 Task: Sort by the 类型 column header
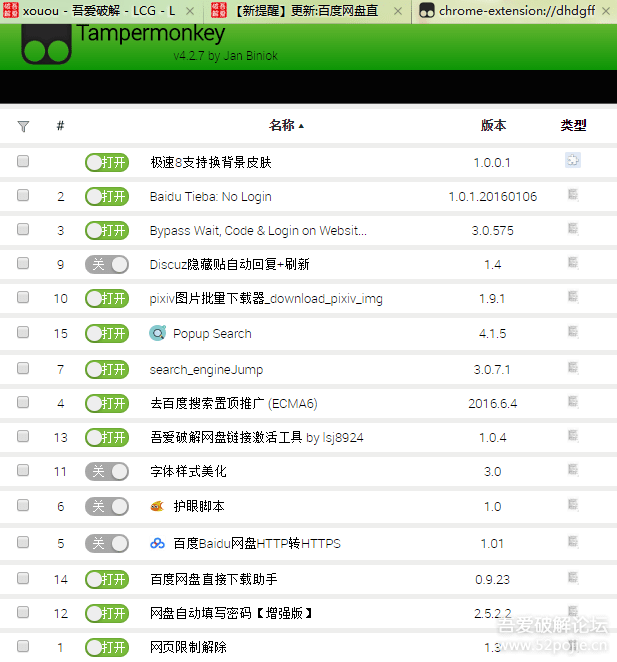[x=573, y=125]
